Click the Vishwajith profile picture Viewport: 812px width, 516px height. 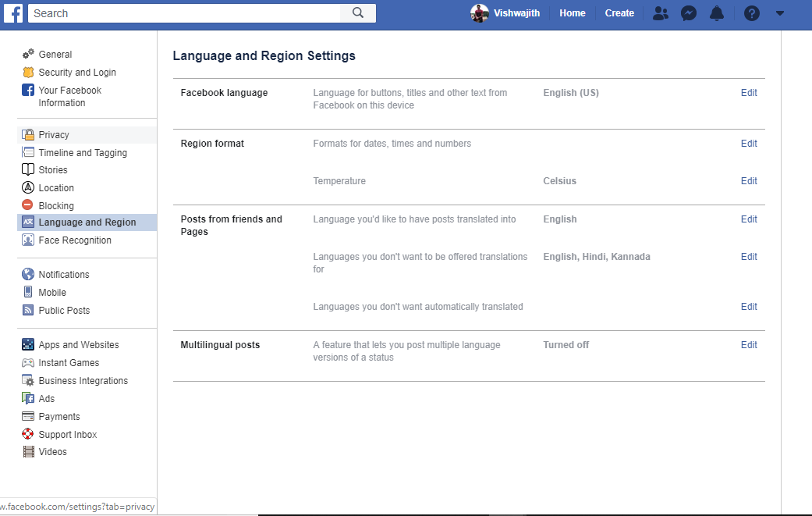pyautogui.click(x=480, y=13)
